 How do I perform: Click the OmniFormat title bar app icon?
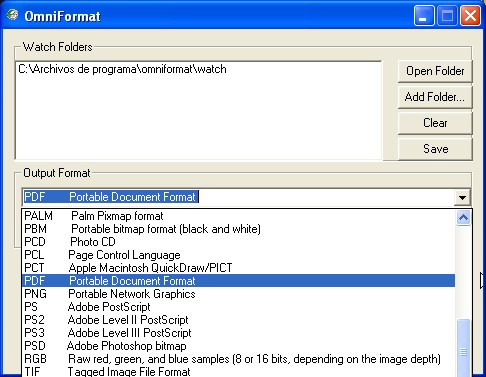[x=12, y=15]
